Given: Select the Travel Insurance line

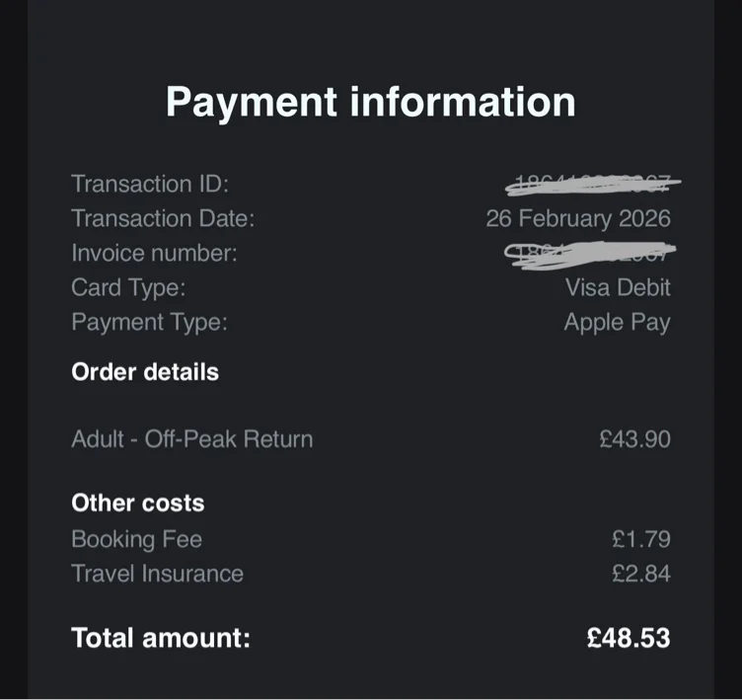Looking at the screenshot, I should tap(157, 574).
